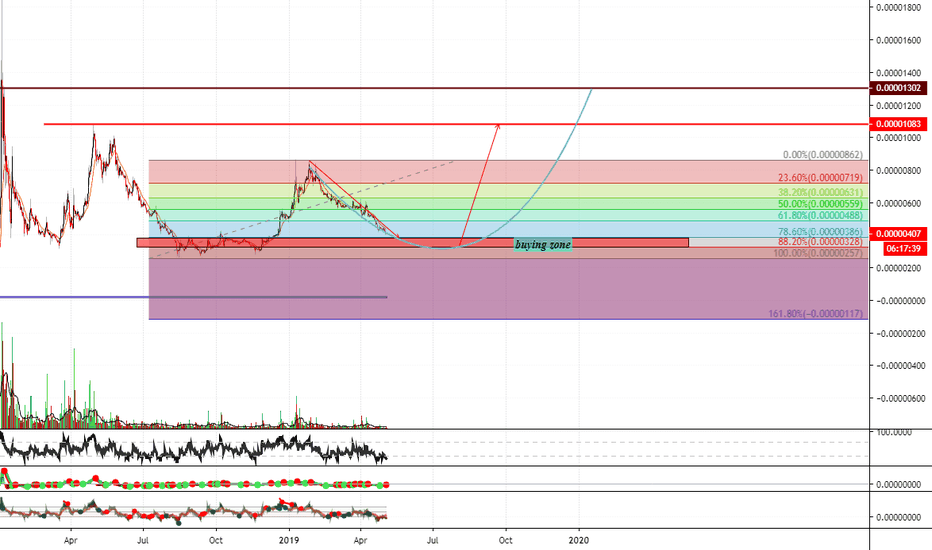932x550 pixels.
Task: Select the red buying zone rectangle
Action: (x=413, y=243)
